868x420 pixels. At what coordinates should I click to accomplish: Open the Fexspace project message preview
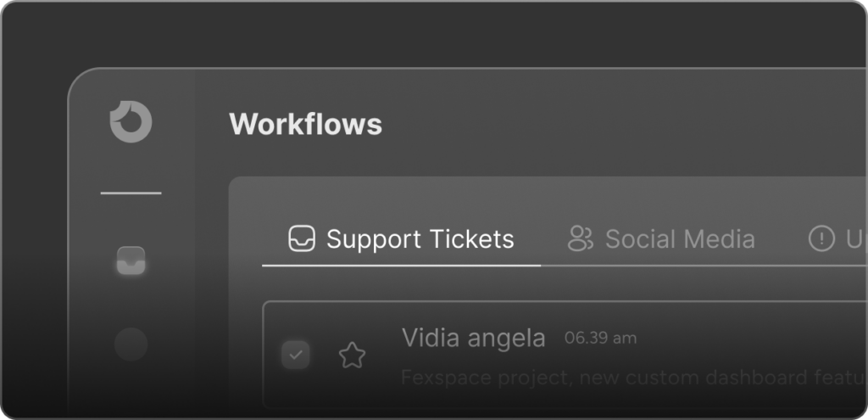pos(634,378)
